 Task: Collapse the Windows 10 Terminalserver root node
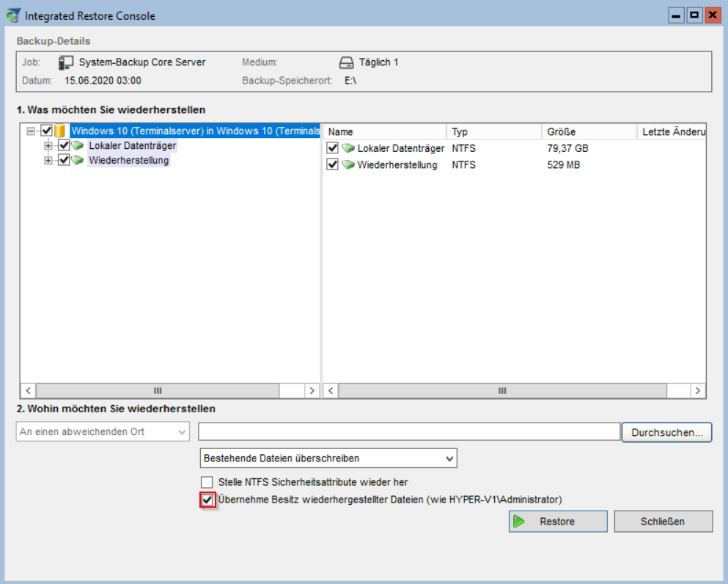coord(31,131)
